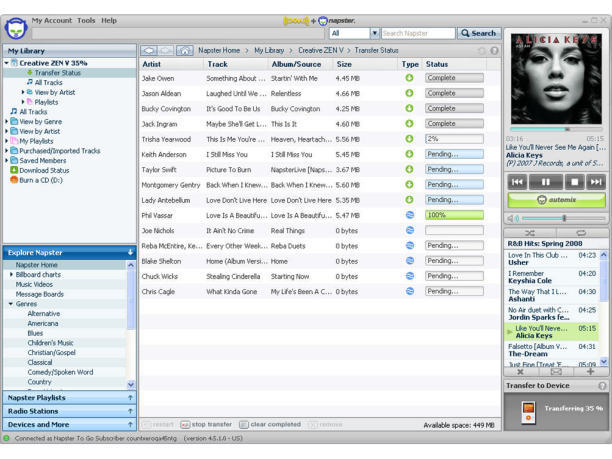Click the back navigation arrow
This screenshot has width=612, height=459.
point(149,50)
